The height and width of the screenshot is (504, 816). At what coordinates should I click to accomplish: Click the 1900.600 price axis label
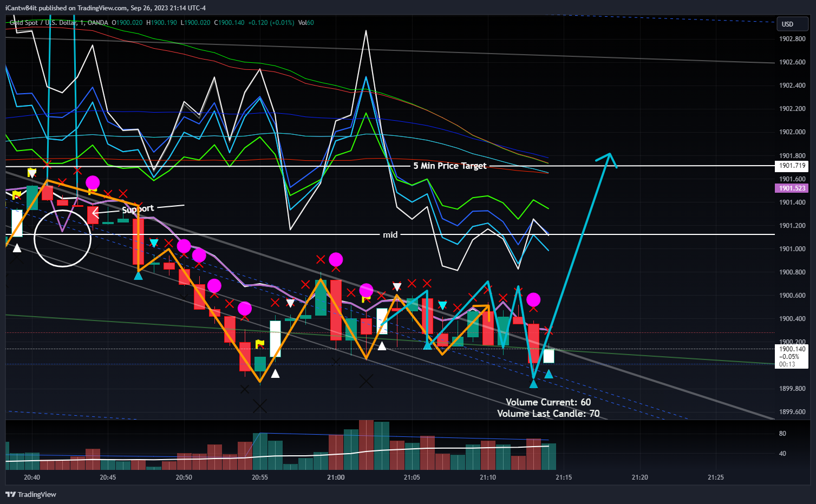(x=792, y=296)
